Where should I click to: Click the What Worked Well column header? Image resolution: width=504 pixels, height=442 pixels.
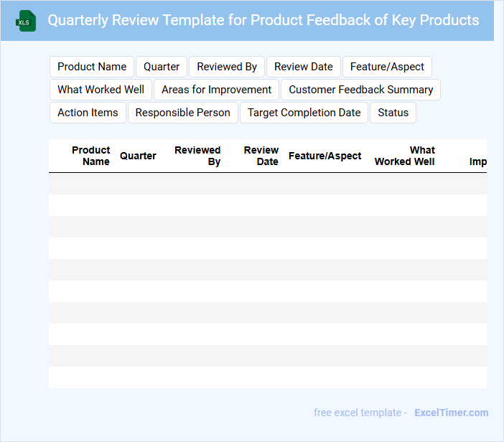click(x=405, y=156)
